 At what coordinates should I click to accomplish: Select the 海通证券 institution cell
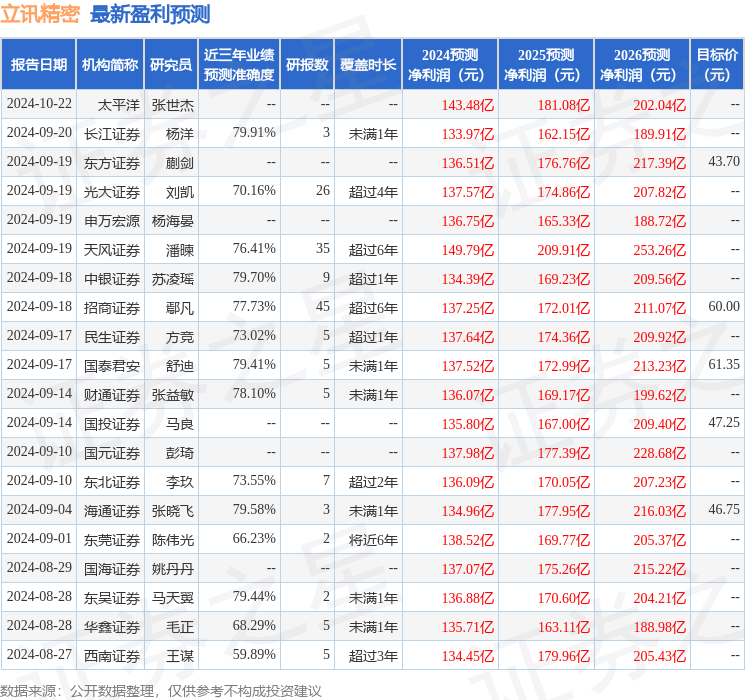(x=112, y=511)
